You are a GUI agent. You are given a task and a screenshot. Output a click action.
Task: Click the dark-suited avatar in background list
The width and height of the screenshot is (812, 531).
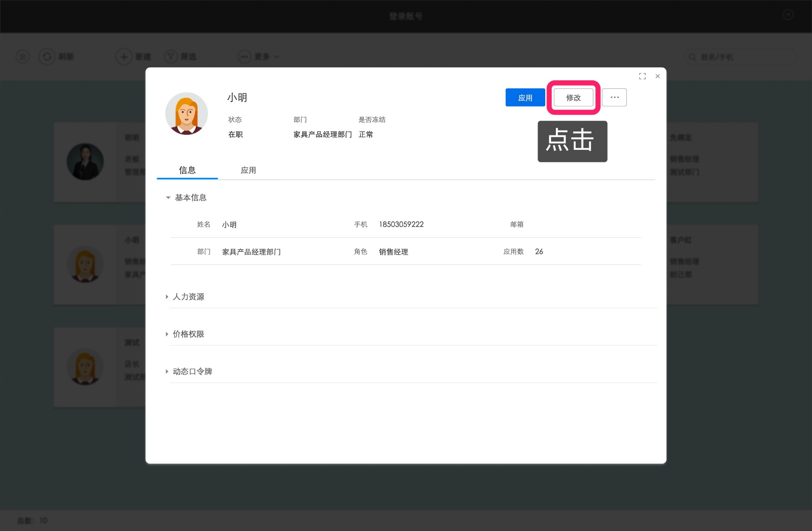(x=85, y=162)
